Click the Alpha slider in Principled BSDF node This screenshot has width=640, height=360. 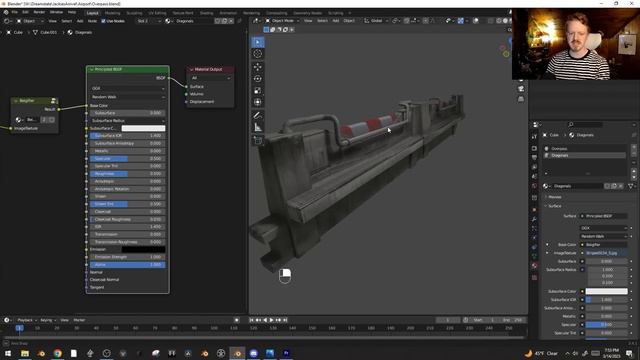coord(128,264)
